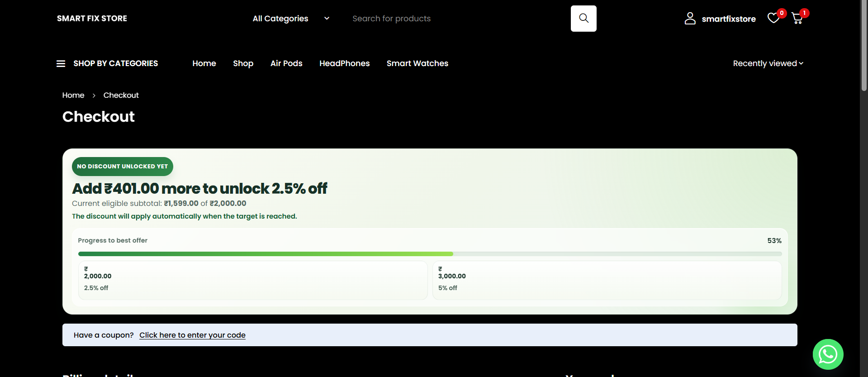This screenshot has height=377, width=868.
Task: Click the No Discount Unlocked Yet badge
Action: click(123, 167)
